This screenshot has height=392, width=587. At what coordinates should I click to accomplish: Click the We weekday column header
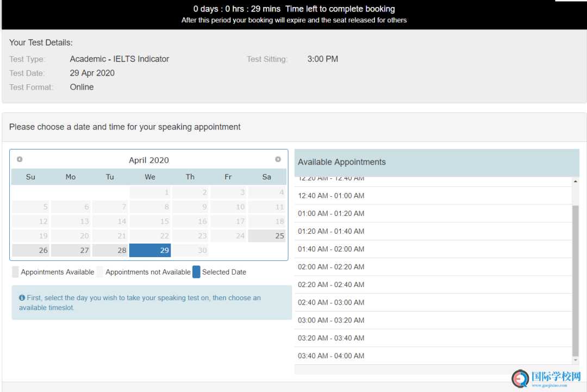(x=150, y=177)
